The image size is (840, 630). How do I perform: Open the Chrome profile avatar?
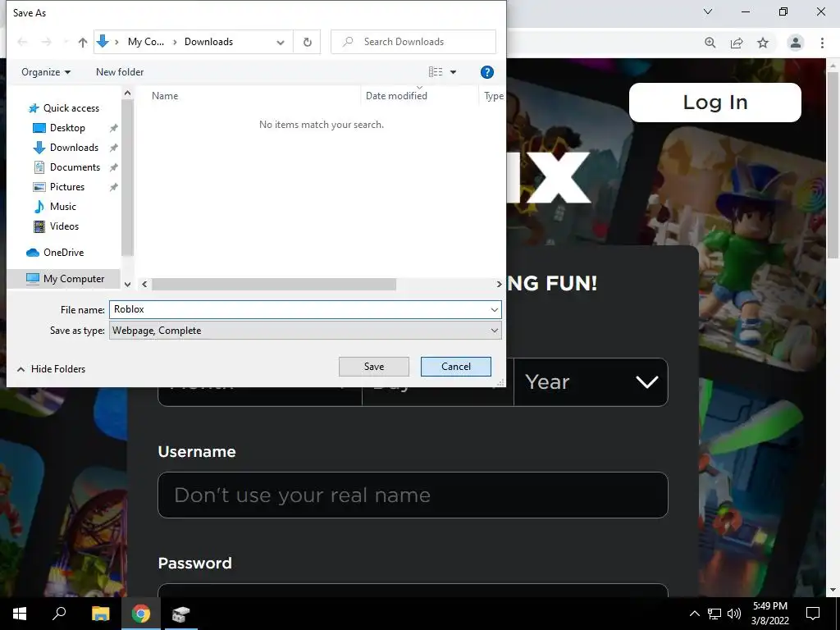pyautogui.click(x=795, y=43)
